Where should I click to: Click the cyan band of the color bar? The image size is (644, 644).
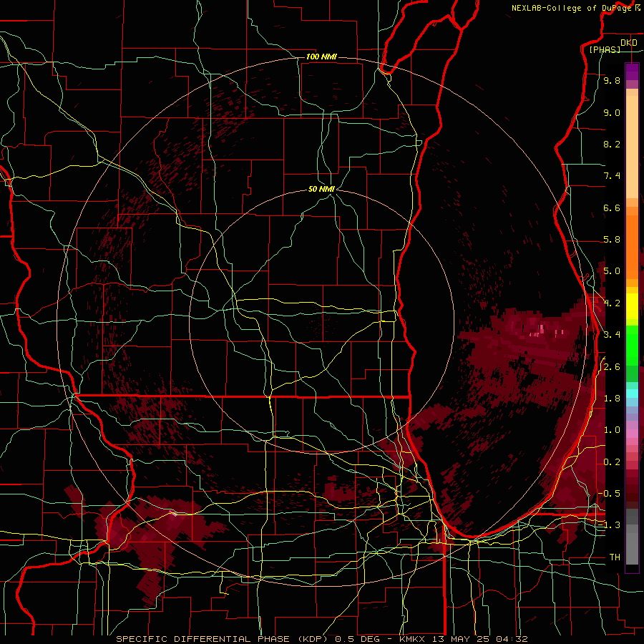tap(632, 394)
